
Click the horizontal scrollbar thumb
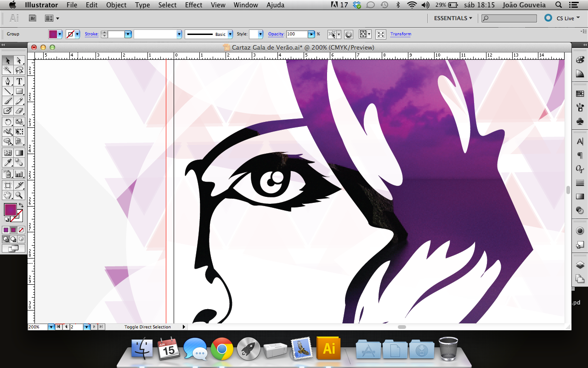click(x=402, y=327)
